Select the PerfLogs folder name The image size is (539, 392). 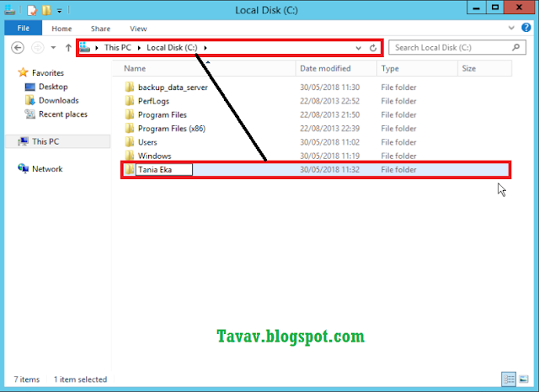(153, 101)
